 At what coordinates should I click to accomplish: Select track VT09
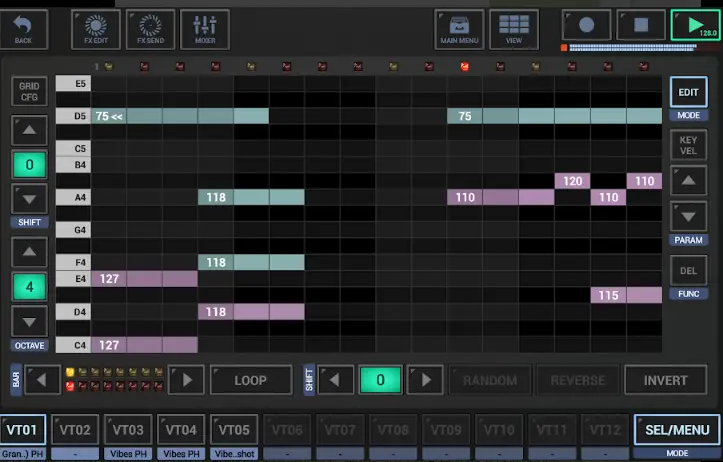[x=446, y=430]
